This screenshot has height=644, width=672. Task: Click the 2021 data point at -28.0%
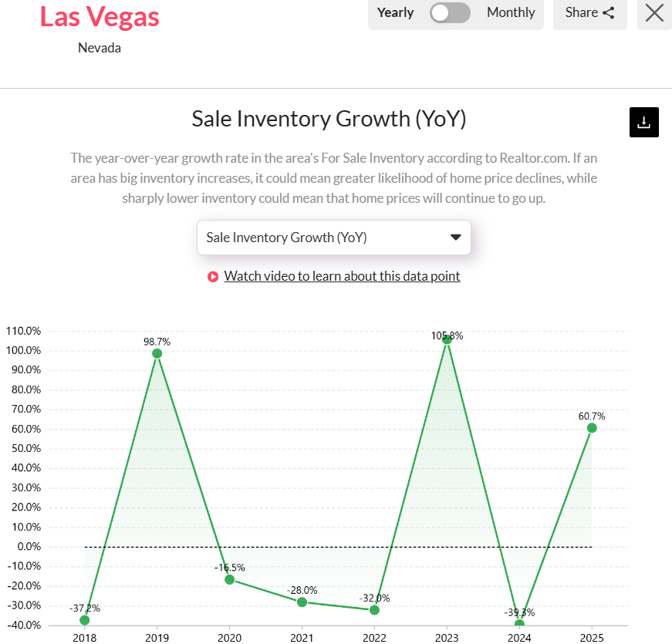302,602
